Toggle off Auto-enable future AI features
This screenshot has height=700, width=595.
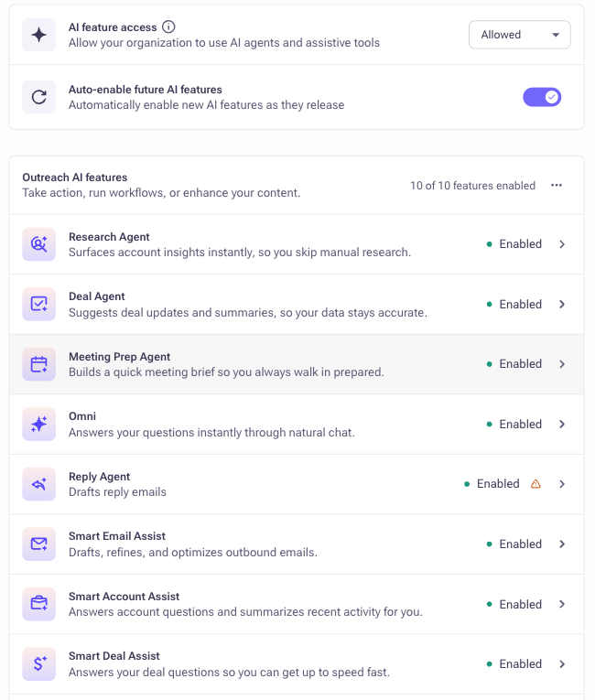click(542, 97)
